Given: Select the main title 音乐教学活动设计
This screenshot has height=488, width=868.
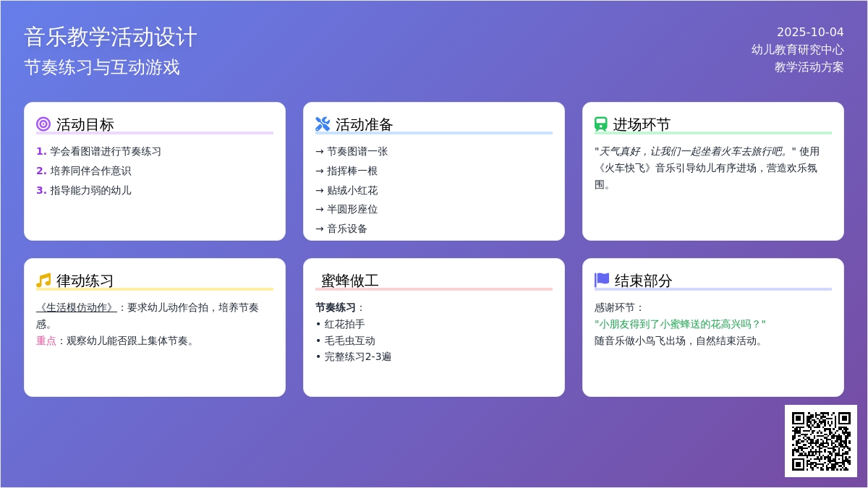Looking at the screenshot, I should click(111, 37).
